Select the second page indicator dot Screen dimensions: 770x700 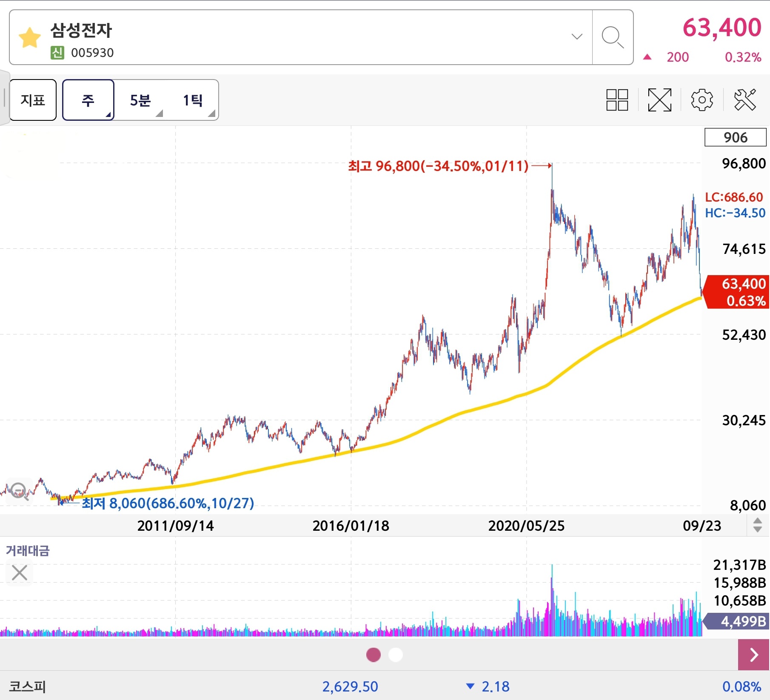(396, 654)
